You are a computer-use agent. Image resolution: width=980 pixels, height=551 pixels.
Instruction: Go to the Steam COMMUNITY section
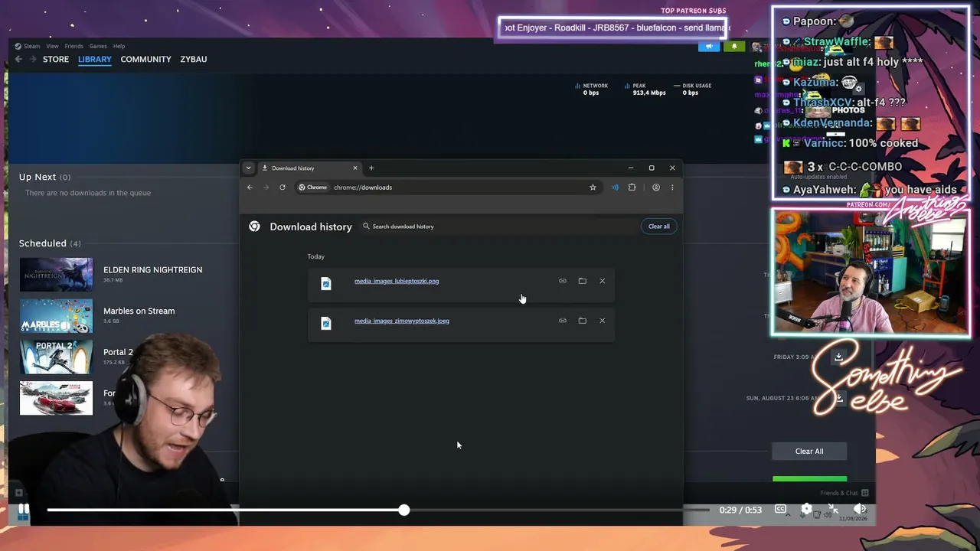pyautogui.click(x=145, y=59)
